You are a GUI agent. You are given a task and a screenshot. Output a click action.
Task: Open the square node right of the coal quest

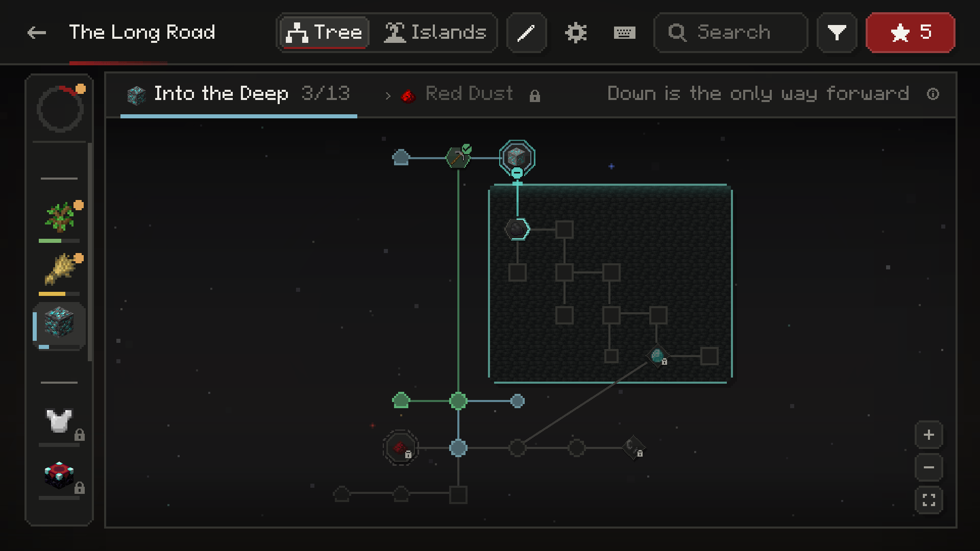click(x=564, y=230)
